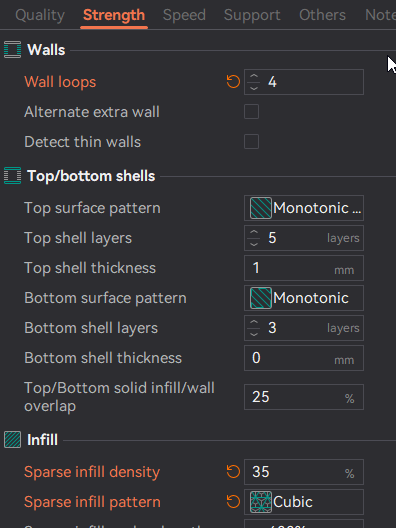
Task: Increase Bottom shell layers count
Action: (x=254, y=322)
